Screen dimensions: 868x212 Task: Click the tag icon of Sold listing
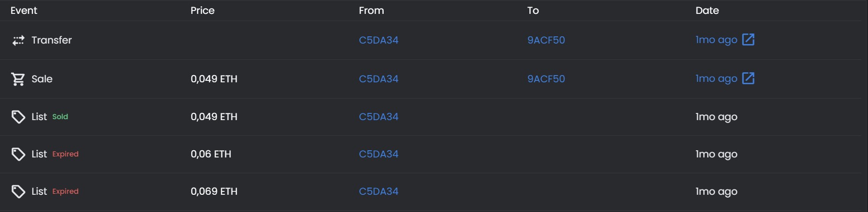coord(18,117)
